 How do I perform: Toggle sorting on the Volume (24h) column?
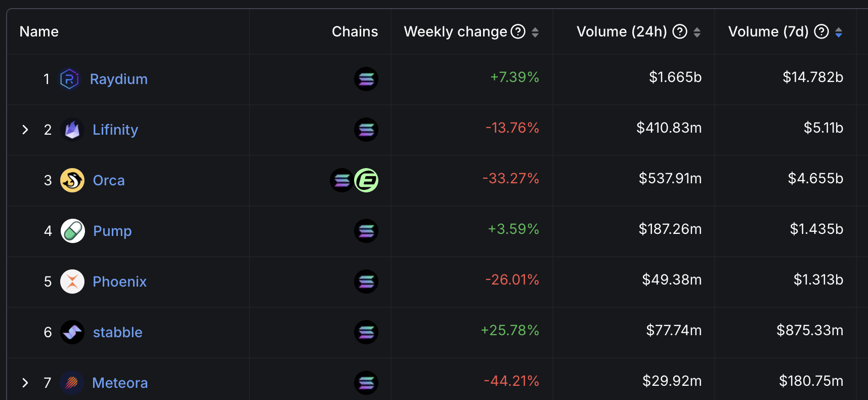[x=698, y=31]
